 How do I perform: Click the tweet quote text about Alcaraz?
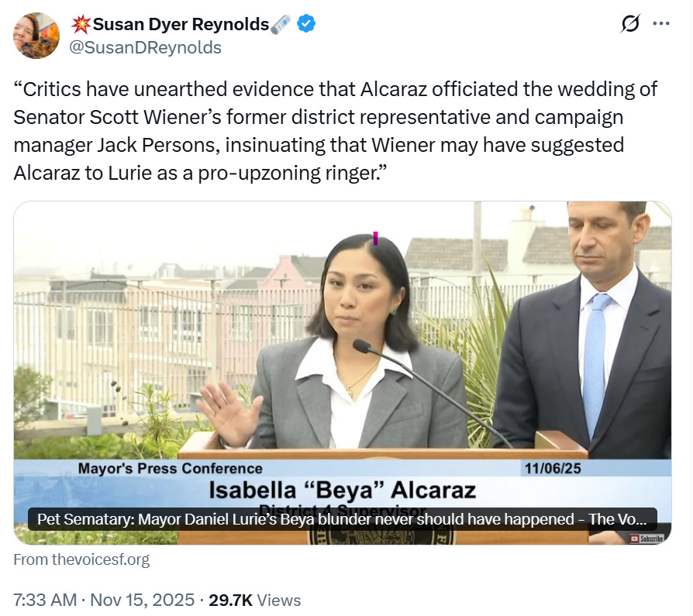[x=336, y=131]
